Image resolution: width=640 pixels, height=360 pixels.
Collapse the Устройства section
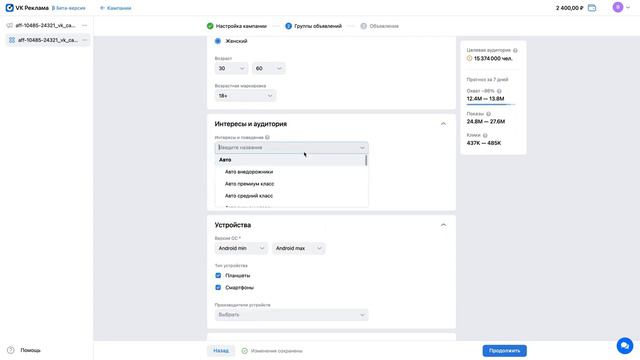(443, 225)
